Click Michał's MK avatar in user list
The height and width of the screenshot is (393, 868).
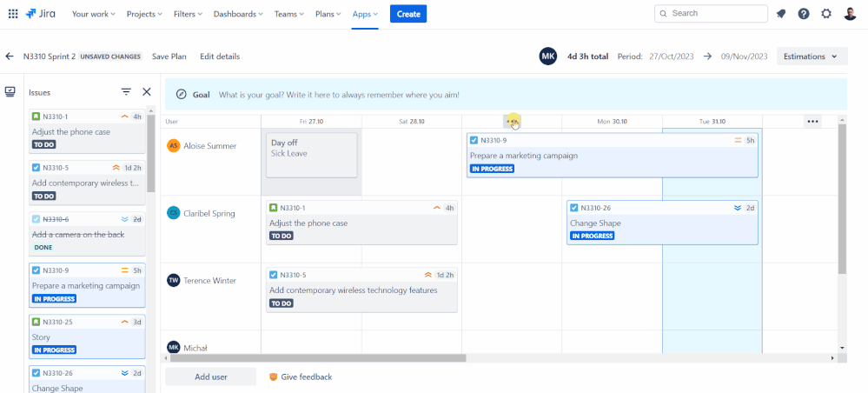(173, 348)
